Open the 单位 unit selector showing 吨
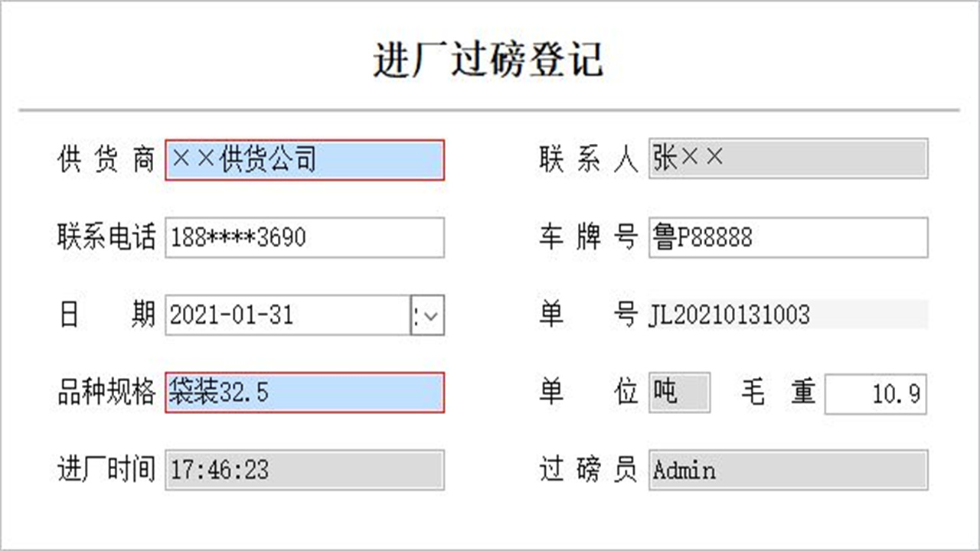The width and height of the screenshot is (980, 551). pos(680,392)
